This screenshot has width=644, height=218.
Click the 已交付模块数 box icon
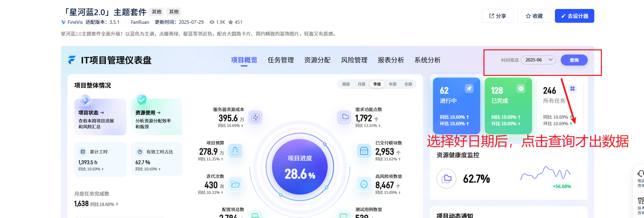click(364, 151)
